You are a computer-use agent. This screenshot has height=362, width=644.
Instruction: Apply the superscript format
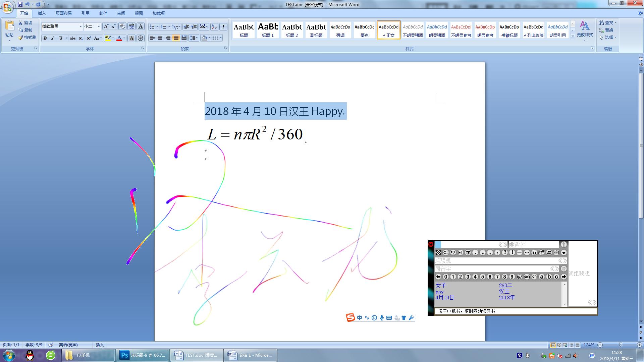(x=89, y=38)
